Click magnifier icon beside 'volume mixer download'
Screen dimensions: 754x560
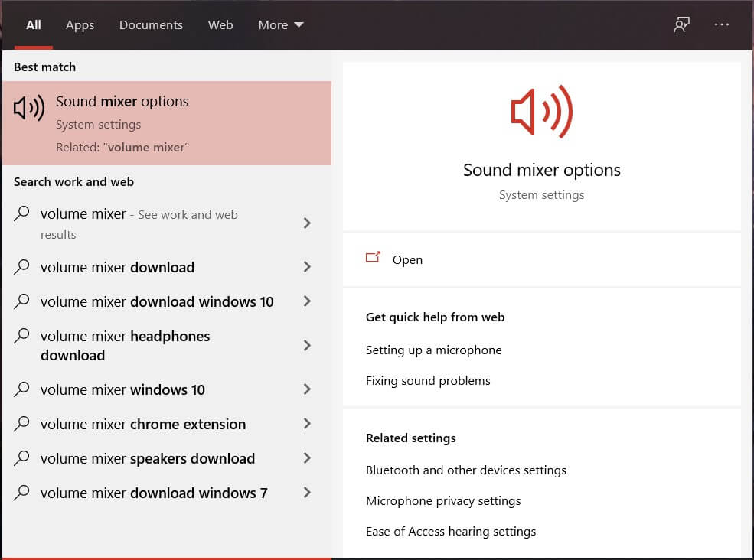tap(21, 267)
